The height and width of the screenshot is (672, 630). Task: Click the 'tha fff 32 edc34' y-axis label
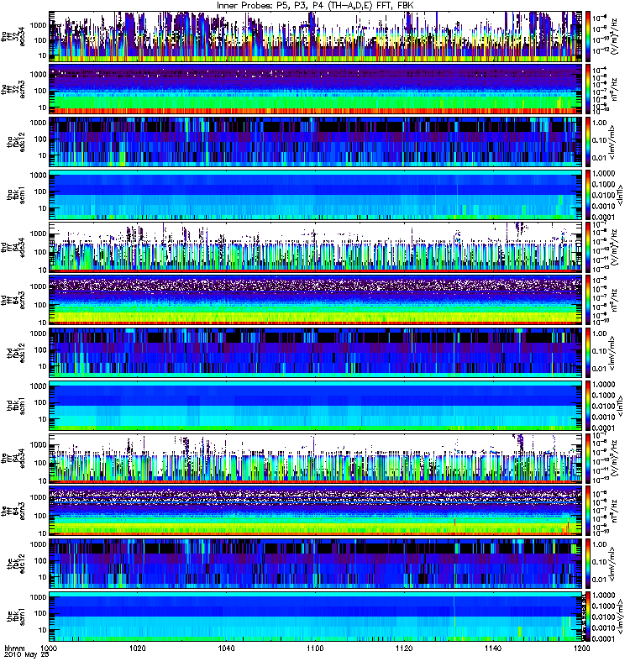13,37
